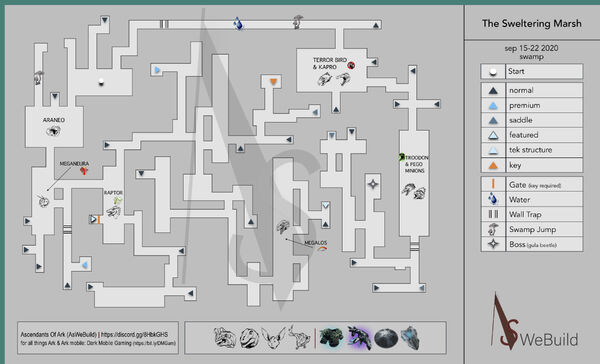Click the white Start point marker on map

101,82
